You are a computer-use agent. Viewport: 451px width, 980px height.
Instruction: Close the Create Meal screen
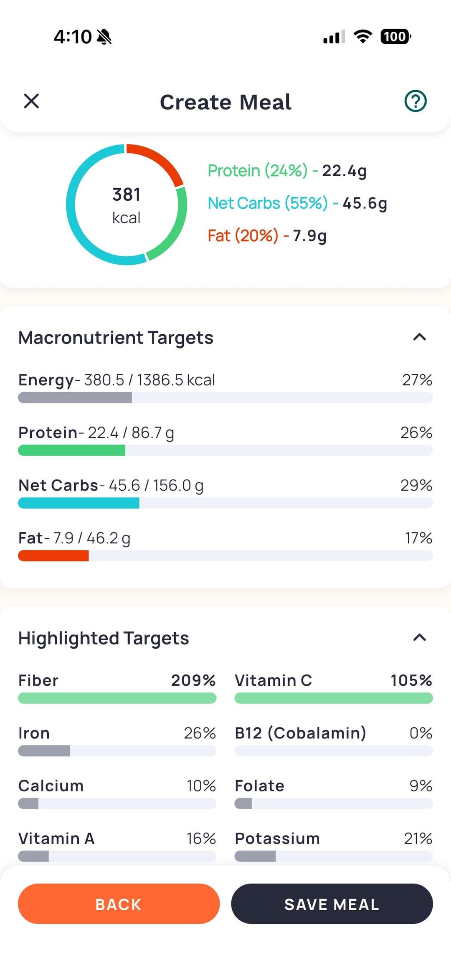coord(31,101)
